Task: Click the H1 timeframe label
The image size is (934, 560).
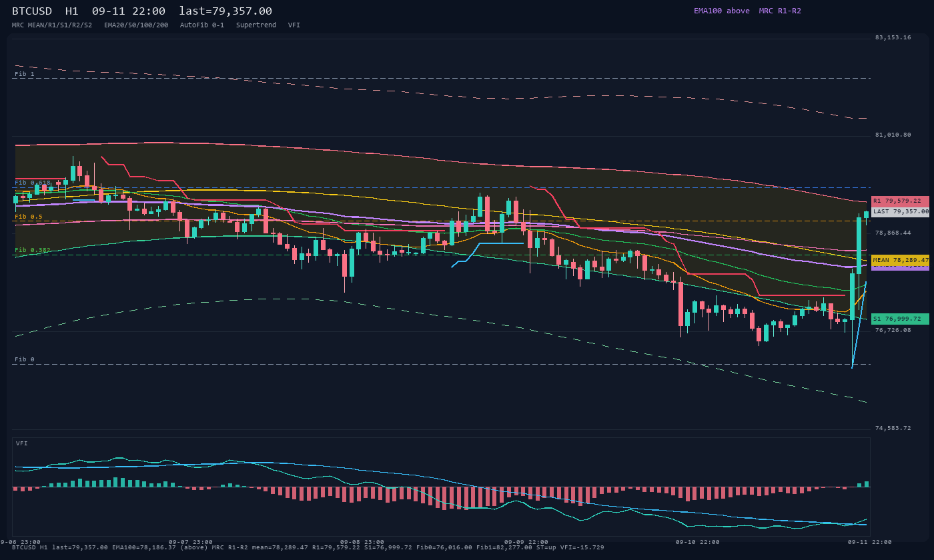Action: (x=72, y=11)
